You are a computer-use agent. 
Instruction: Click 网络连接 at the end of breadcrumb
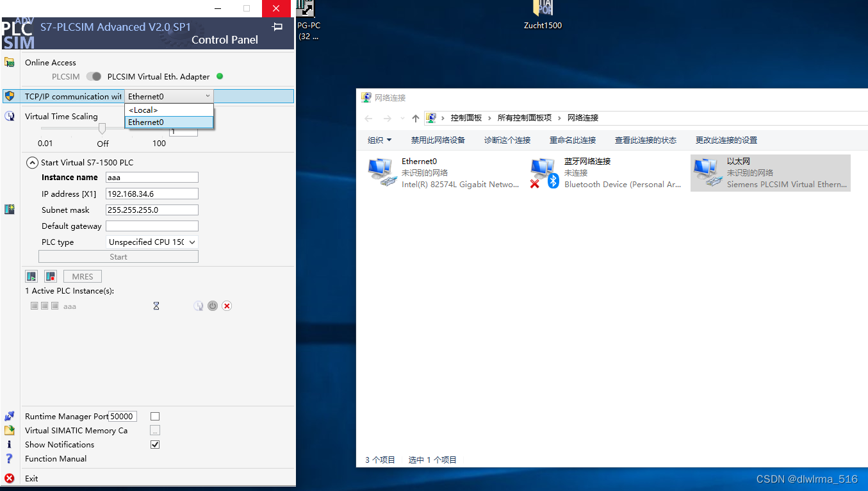(x=583, y=118)
